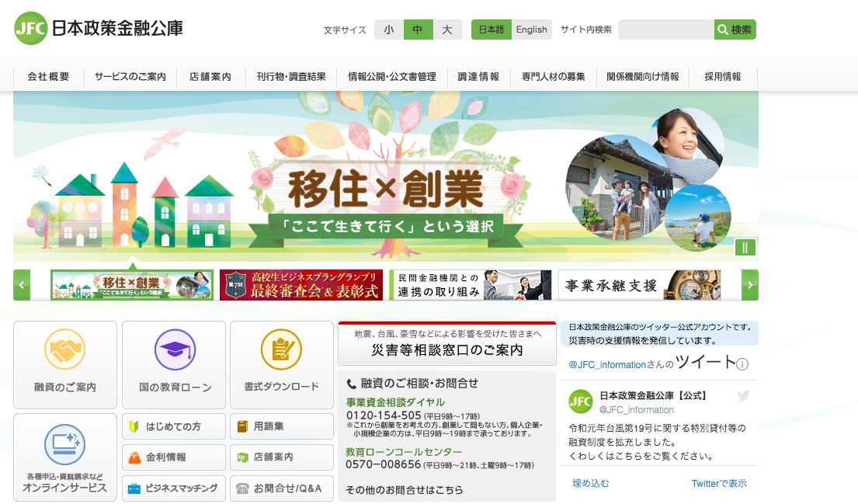Click the Twitter bird icon in the tweet
Viewport: 858px width, 504px height.
(743, 395)
